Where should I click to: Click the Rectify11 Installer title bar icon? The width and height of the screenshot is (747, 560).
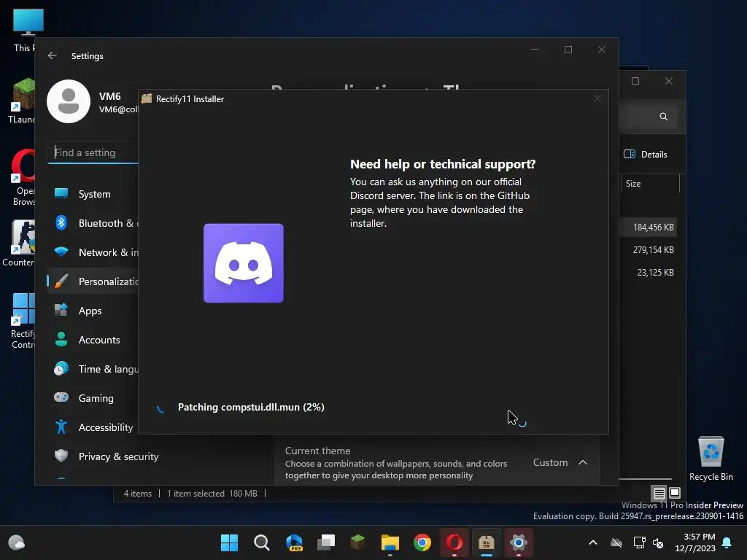[x=147, y=98]
